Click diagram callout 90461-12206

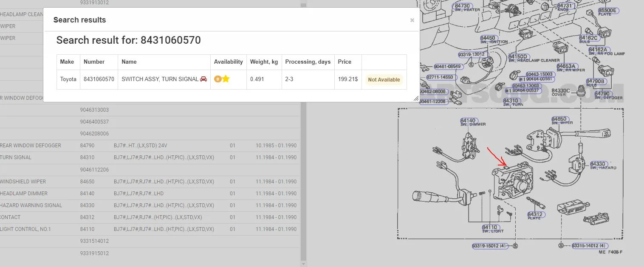click(433, 101)
